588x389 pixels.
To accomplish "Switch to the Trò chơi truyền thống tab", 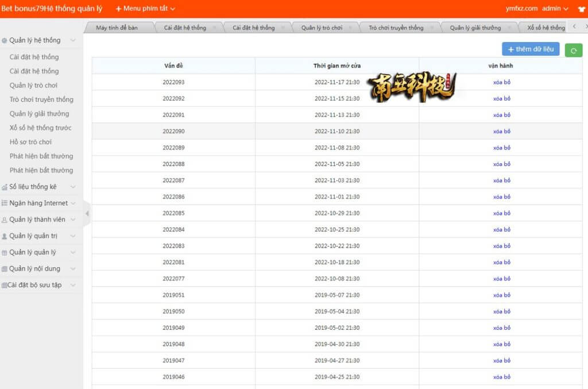I will pos(396,28).
